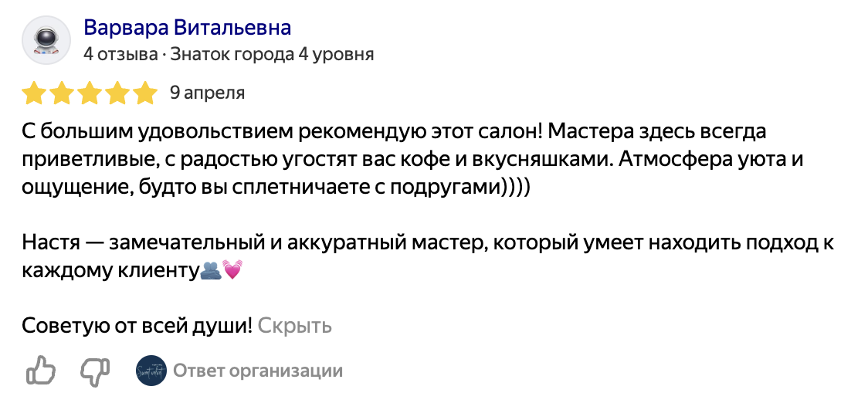Click the '4 отзыва' reviews count

120,54
